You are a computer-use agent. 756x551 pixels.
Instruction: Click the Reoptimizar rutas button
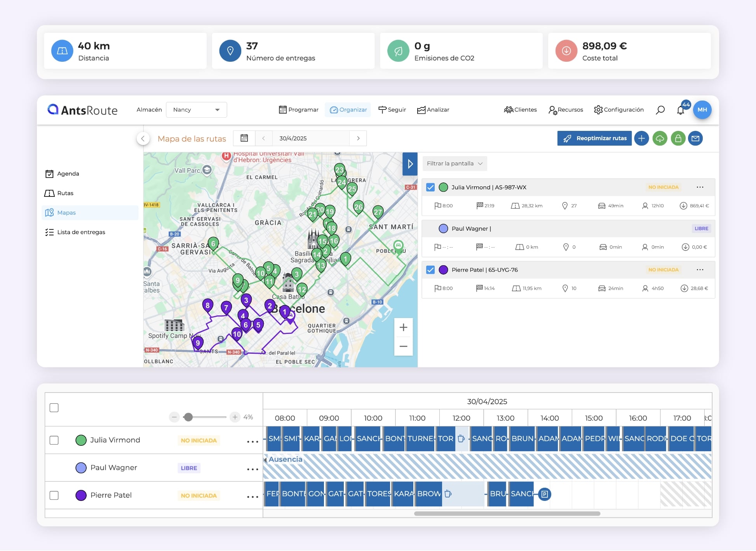coord(594,138)
